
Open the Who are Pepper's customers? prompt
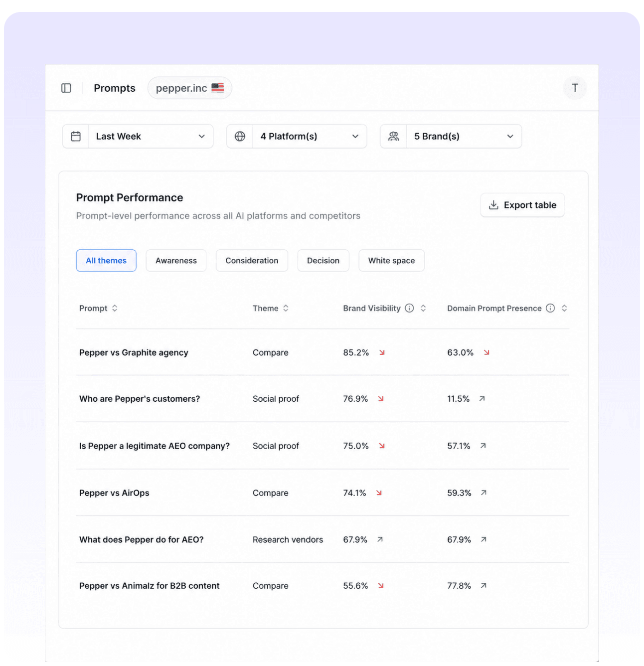click(140, 399)
